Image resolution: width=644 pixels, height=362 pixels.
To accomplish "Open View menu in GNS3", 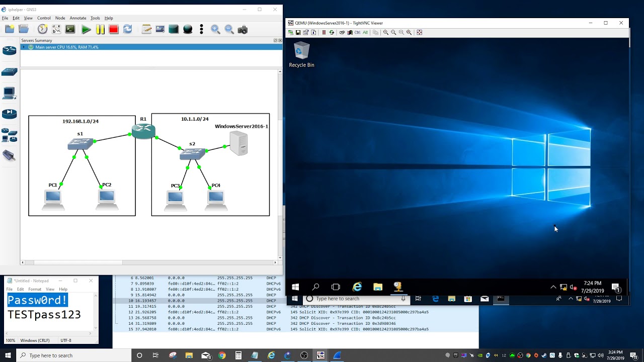I will click(28, 18).
